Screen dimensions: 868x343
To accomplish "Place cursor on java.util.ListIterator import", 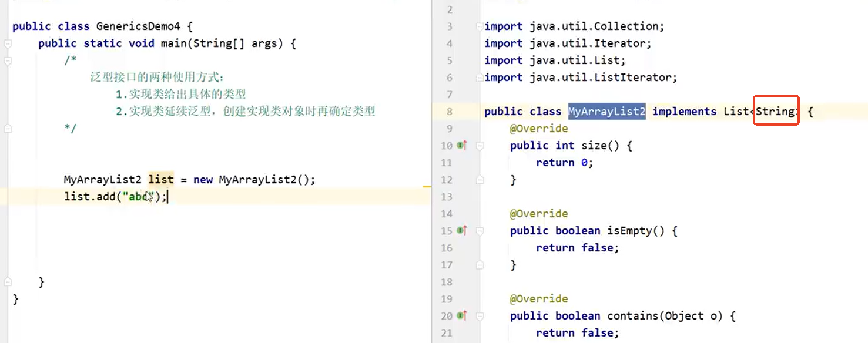I will tap(604, 78).
